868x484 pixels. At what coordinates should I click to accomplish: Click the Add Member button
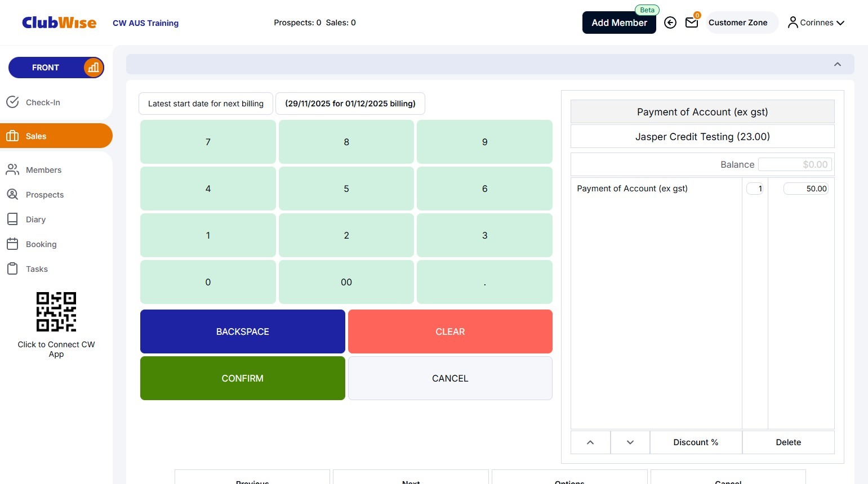619,23
